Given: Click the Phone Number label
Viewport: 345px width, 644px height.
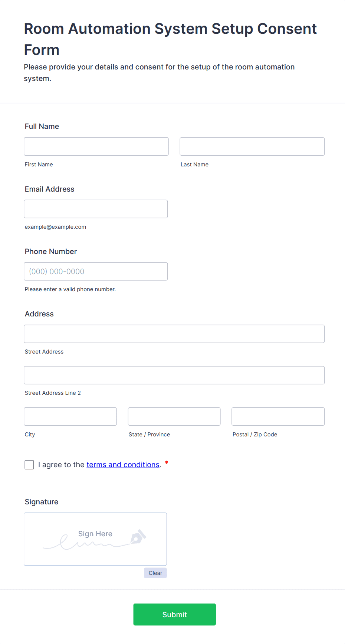Looking at the screenshot, I should pos(51,251).
